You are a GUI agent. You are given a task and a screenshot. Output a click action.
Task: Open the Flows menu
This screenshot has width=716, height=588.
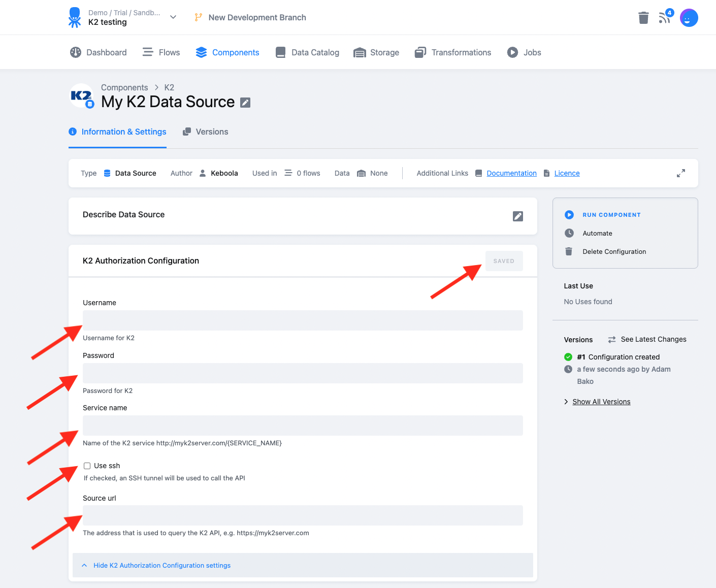161,52
